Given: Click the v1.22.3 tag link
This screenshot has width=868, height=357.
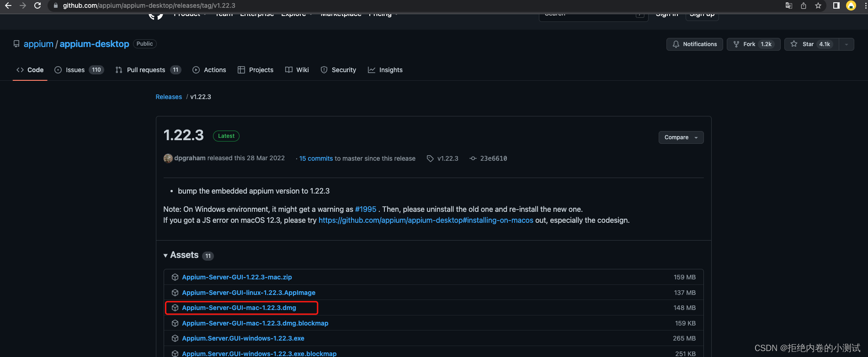Looking at the screenshot, I should tap(447, 158).
